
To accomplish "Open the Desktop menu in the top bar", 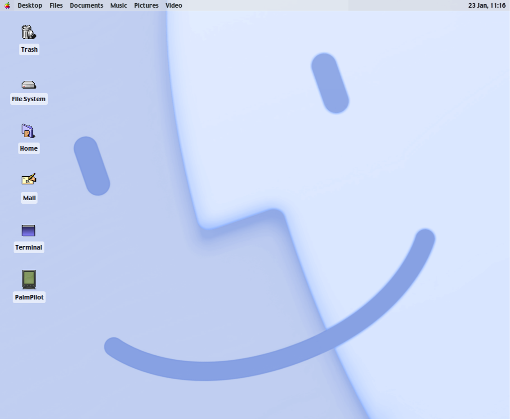I will pyautogui.click(x=30, y=5).
